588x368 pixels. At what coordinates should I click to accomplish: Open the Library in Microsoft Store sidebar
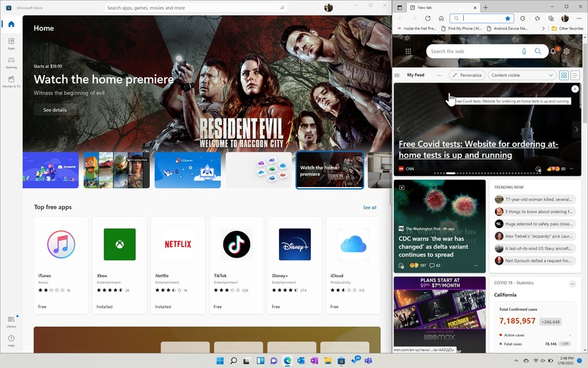click(11, 322)
